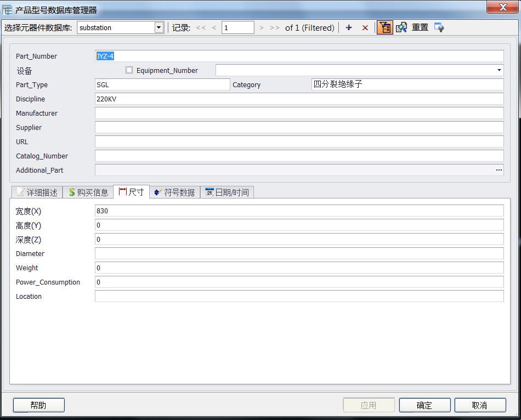This screenshot has height=420, width=521.
Task: Go to next record with > arrow
Action: pyautogui.click(x=262, y=27)
